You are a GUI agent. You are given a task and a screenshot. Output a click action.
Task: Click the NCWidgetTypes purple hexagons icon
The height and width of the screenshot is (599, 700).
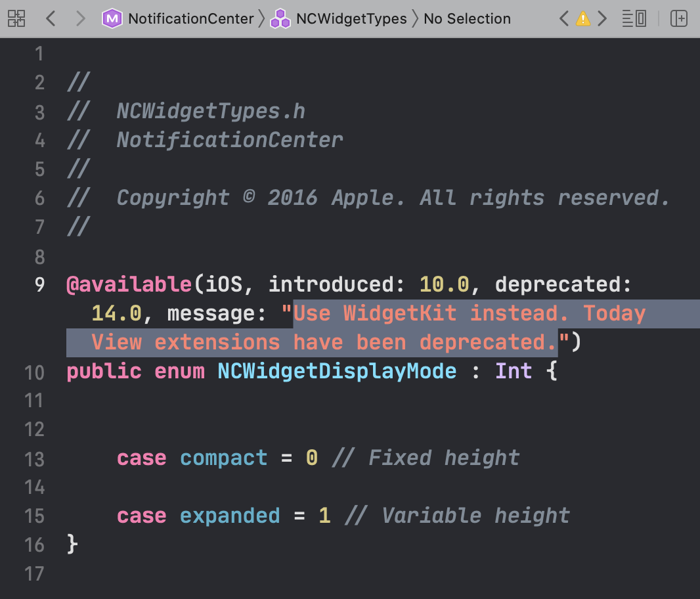280,18
